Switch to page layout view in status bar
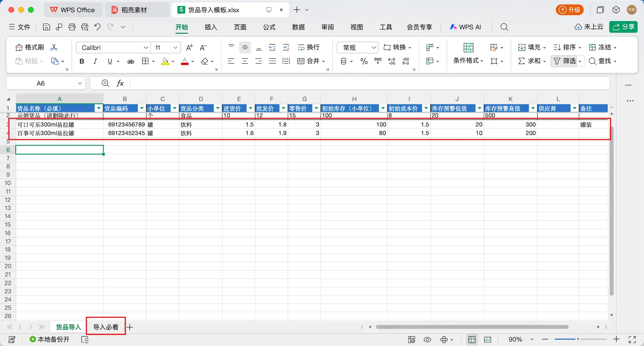Viewport: 644px width, 346px height. click(x=488, y=340)
